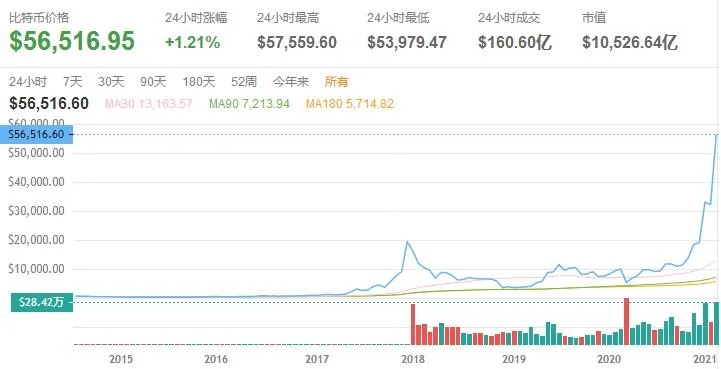
Task: Click the 2015 x-axis label
Action: coord(121,359)
